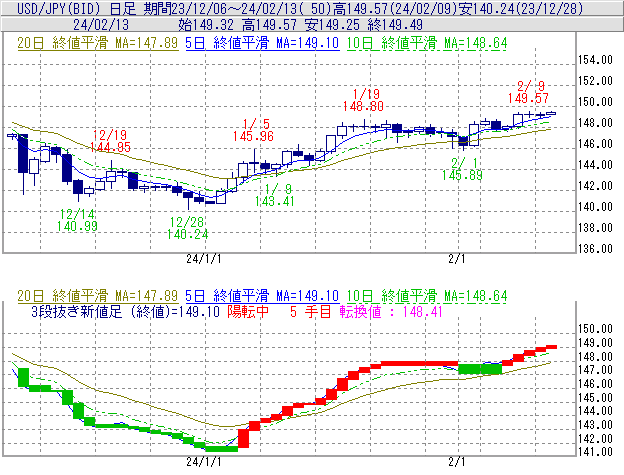Click the 12/28 140.24 low marker
Viewport: 624px width, 475px height.
(x=187, y=228)
